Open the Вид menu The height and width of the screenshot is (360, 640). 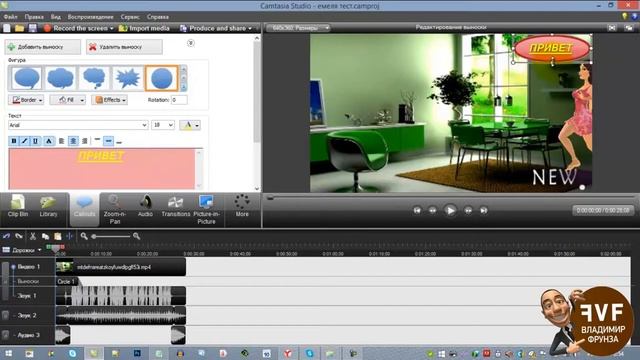[x=56, y=17]
